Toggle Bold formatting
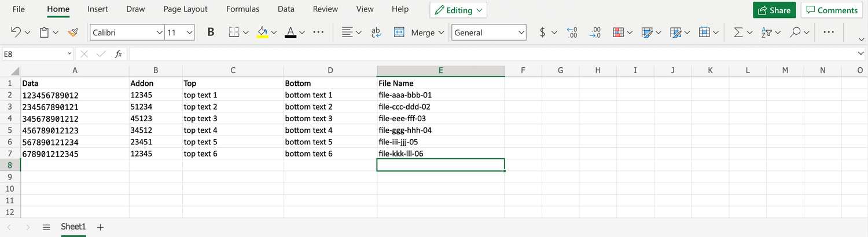This screenshot has width=868, height=237. click(x=211, y=32)
